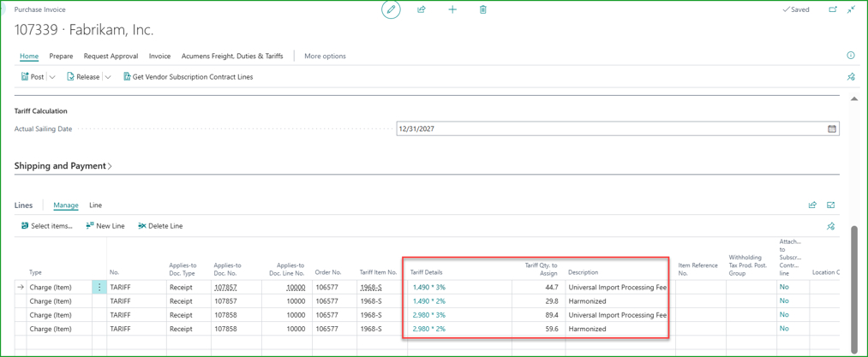Open the Home tab
The height and width of the screenshot is (357, 868).
pos(29,56)
